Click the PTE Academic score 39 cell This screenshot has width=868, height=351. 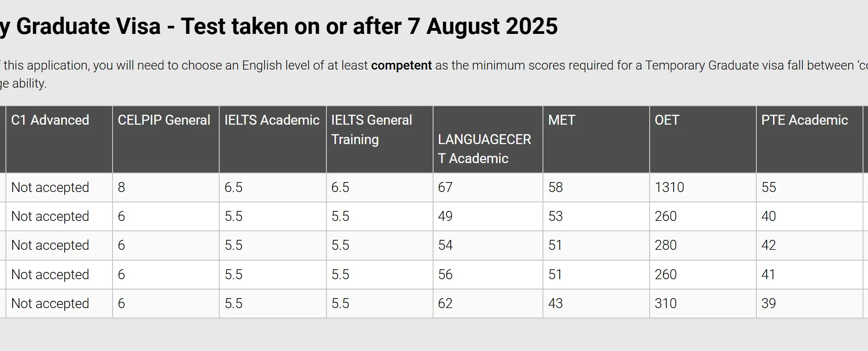[x=769, y=303]
